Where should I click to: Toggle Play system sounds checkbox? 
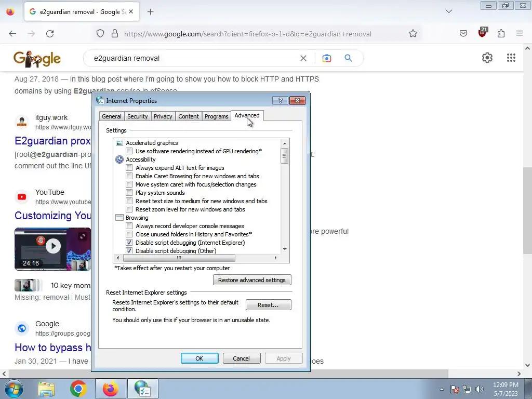pyautogui.click(x=129, y=193)
